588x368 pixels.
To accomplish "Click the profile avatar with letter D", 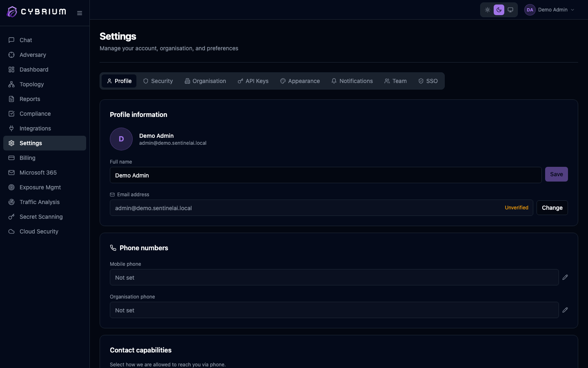I will (x=121, y=139).
